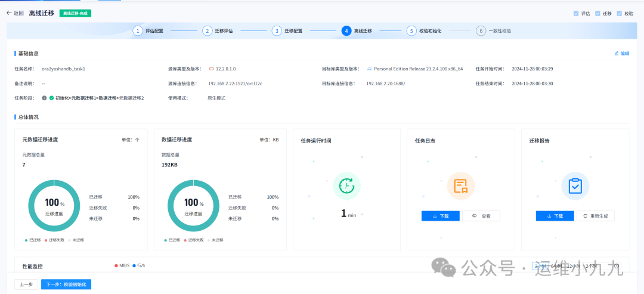Image resolution: width=644 pixels, height=294 pixels.
Task: Click 上一步 button
Action: point(26,284)
